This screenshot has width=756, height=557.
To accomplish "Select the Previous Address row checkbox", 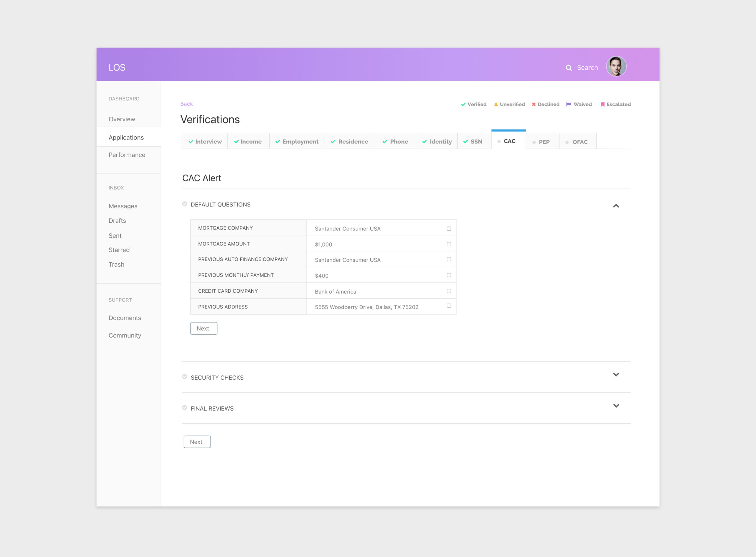I will pyautogui.click(x=449, y=306).
